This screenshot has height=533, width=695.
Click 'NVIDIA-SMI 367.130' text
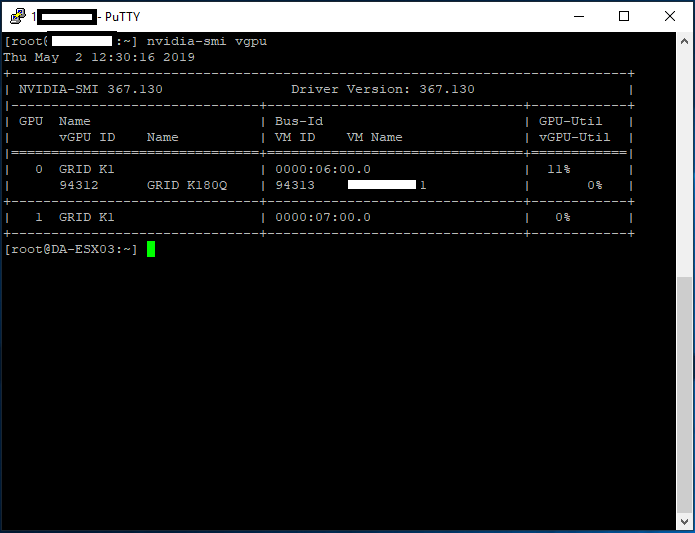(90, 89)
